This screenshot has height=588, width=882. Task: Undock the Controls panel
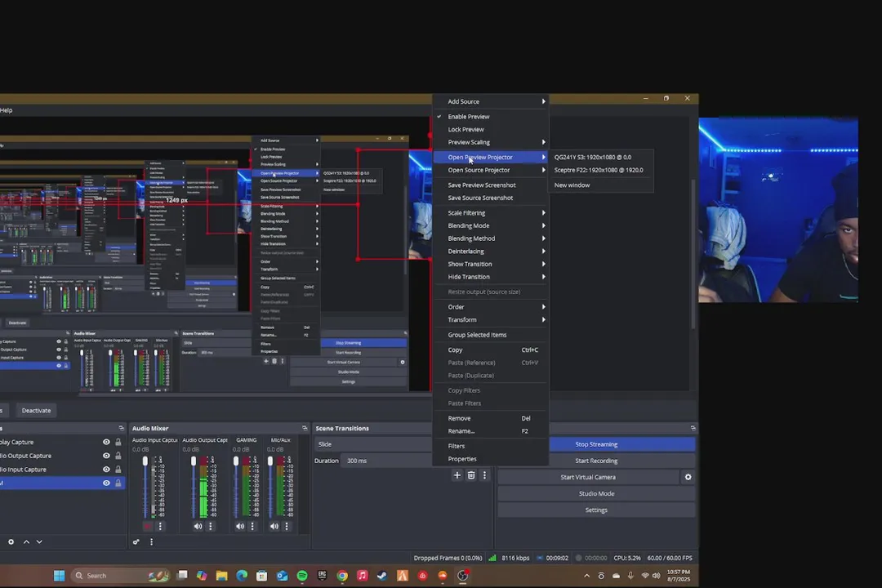pos(693,428)
